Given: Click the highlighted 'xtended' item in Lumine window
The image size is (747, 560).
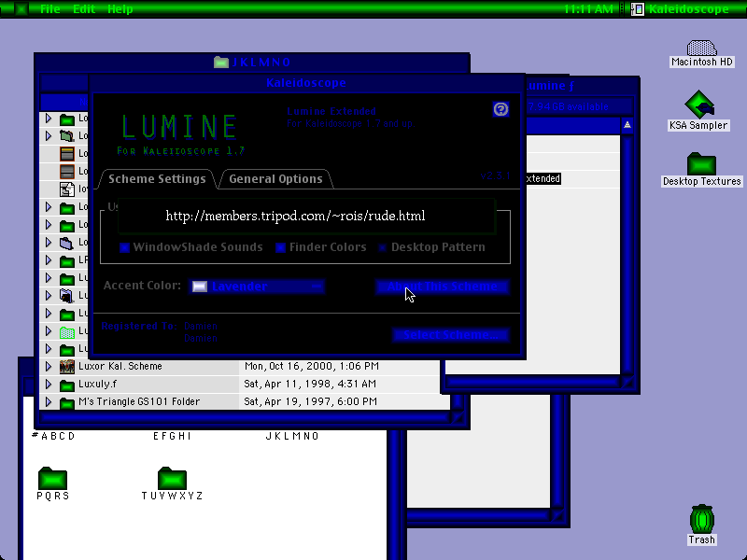Looking at the screenshot, I should pos(543,178).
